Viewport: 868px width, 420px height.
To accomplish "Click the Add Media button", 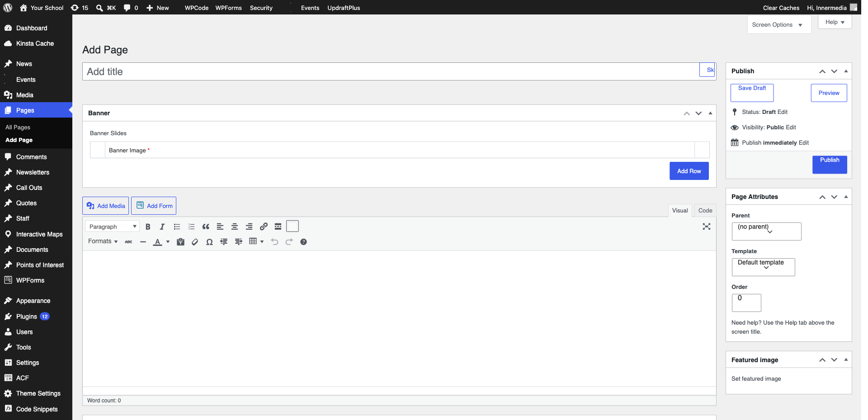I will click(105, 206).
